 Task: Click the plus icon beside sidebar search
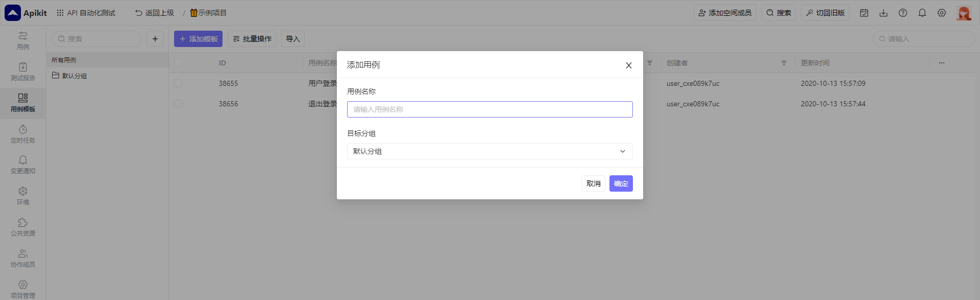(155, 39)
